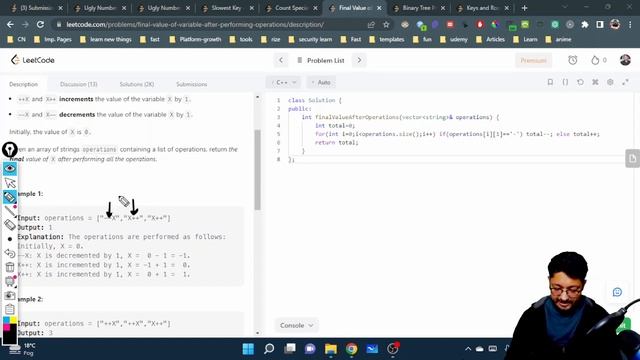Click the Premium button
This screenshot has width=640, height=360.
[x=533, y=60]
